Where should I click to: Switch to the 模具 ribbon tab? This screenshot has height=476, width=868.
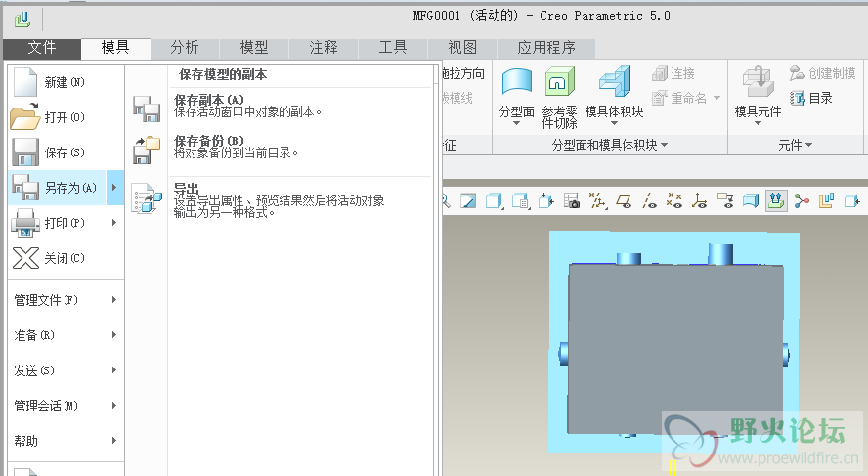pos(115,48)
